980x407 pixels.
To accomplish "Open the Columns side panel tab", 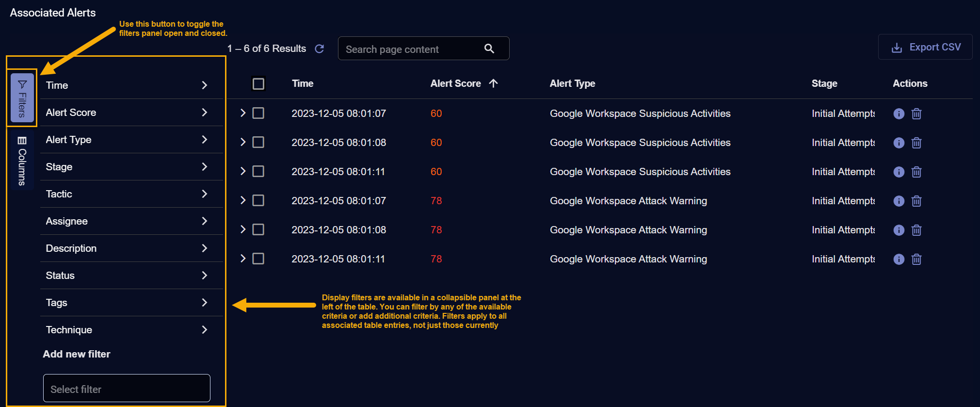I will point(22,161).
